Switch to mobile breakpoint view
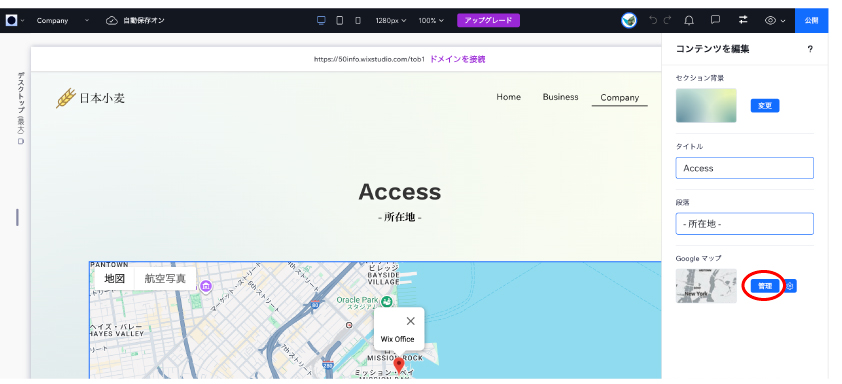The image size is (842, 384). (x=358, y=20)
